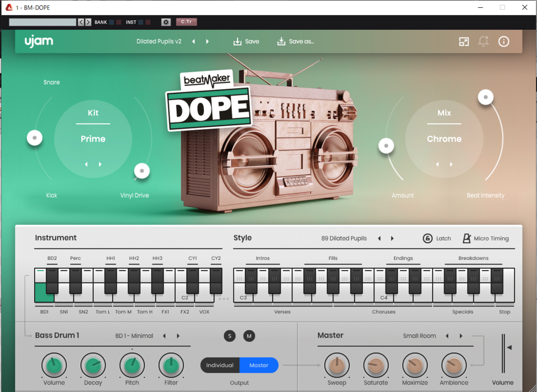Click the Bass Drum Volume knob
The image size is (537, 392).
tap(54, 365)
